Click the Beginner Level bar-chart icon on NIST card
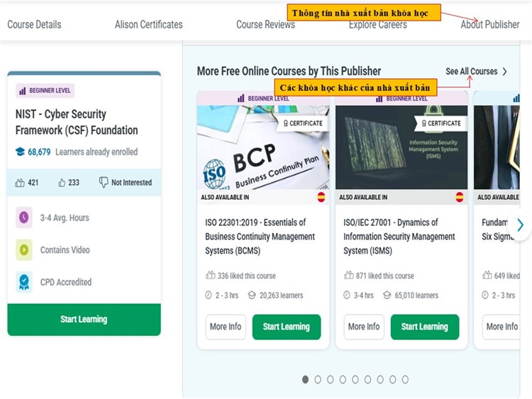The image size is (532, 399). tap(23, 91)
